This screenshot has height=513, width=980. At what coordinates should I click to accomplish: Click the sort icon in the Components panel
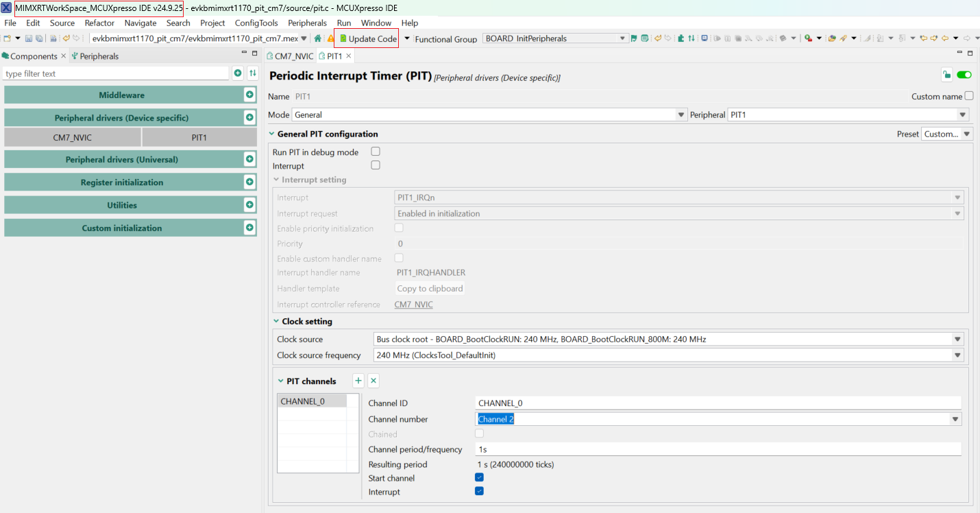252,72
